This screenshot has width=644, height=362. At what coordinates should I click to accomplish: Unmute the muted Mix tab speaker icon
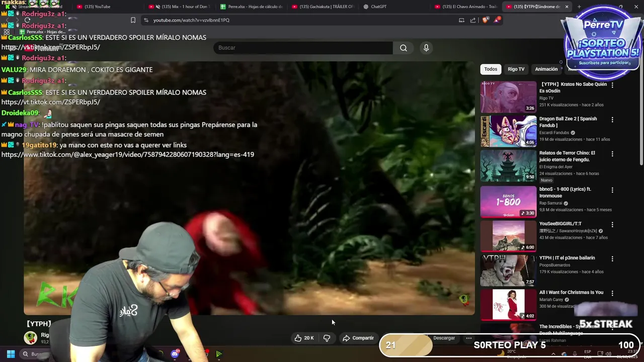coord(158,7)
